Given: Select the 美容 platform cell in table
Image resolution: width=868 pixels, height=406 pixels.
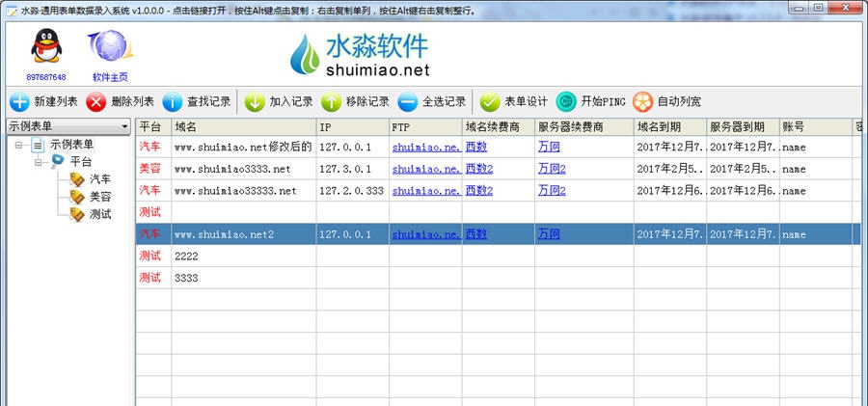Looking at the screenshot, I should tap(153, 169).
